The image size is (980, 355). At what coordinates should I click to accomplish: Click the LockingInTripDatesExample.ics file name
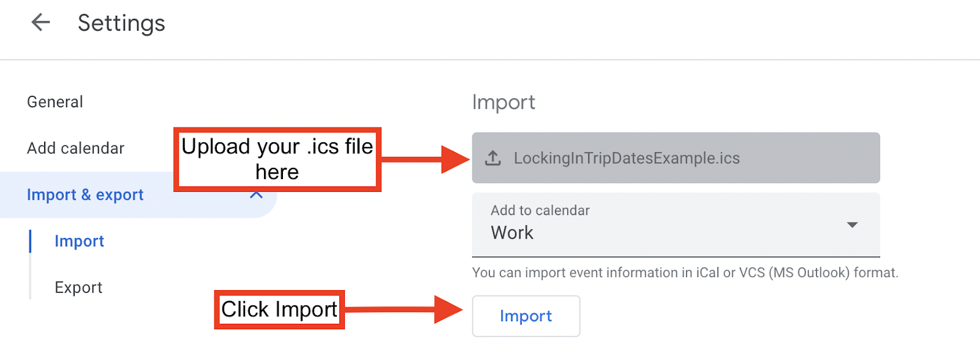(627, 158)
